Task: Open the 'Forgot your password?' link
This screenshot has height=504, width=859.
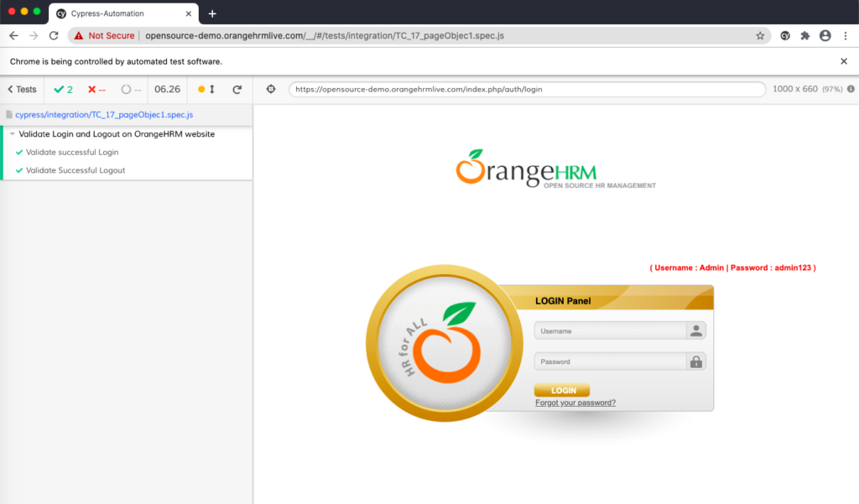Action: [575, 403]
